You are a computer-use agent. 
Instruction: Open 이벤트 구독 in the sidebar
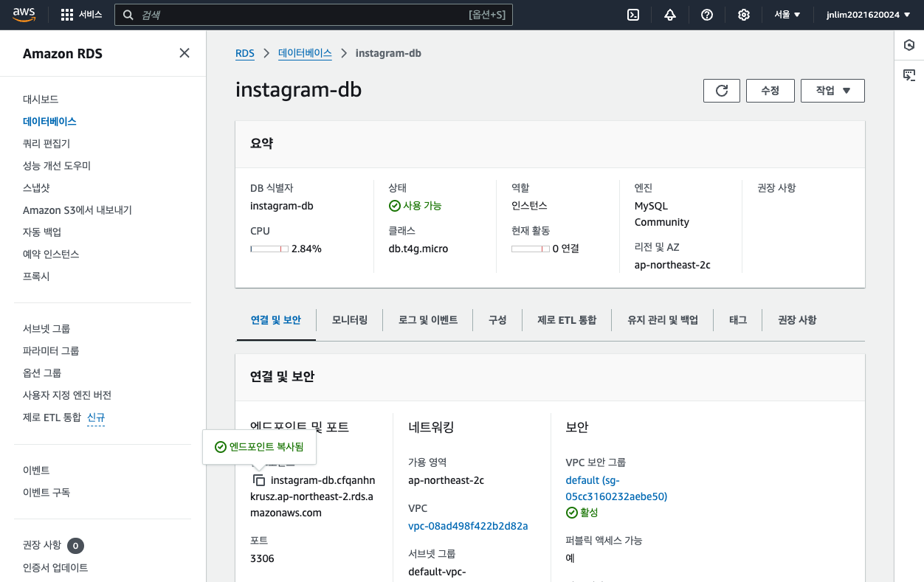pyautogui.click(x=46, y=492)
